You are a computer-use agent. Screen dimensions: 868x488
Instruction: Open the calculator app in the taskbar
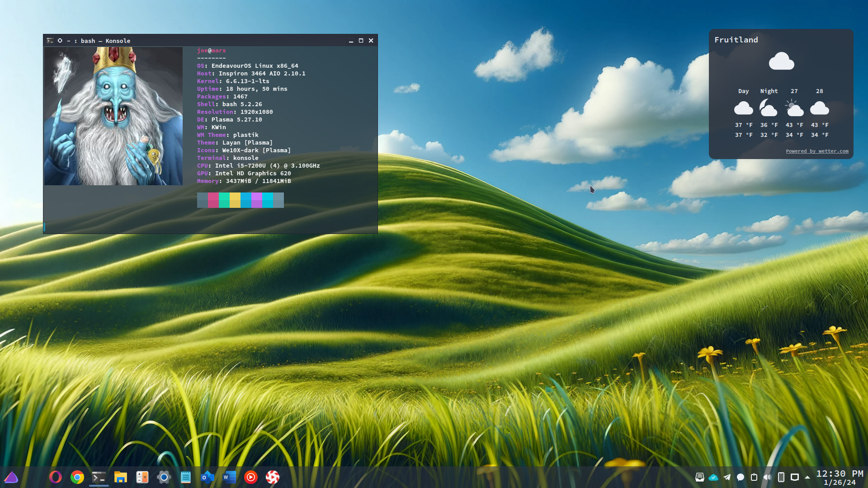(x=142, y=477)
